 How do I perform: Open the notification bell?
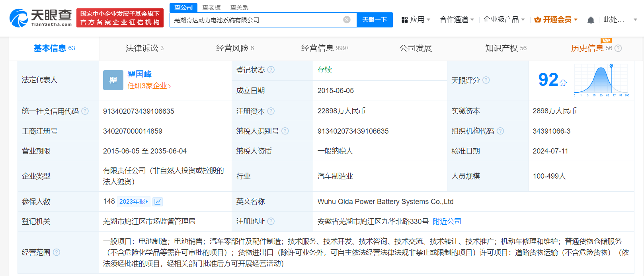(x=591, y=20)
